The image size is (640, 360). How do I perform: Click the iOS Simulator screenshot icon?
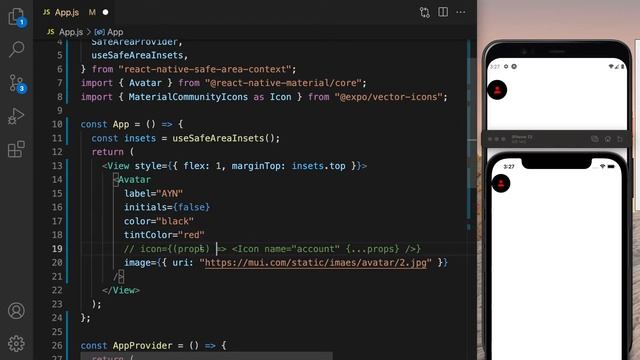(595, 139)
